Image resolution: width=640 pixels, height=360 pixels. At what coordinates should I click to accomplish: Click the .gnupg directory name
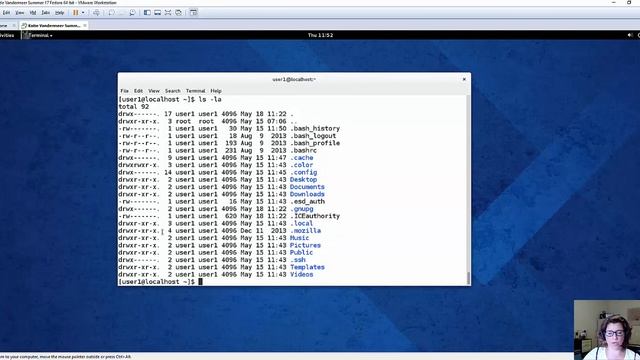click(302, 209)
